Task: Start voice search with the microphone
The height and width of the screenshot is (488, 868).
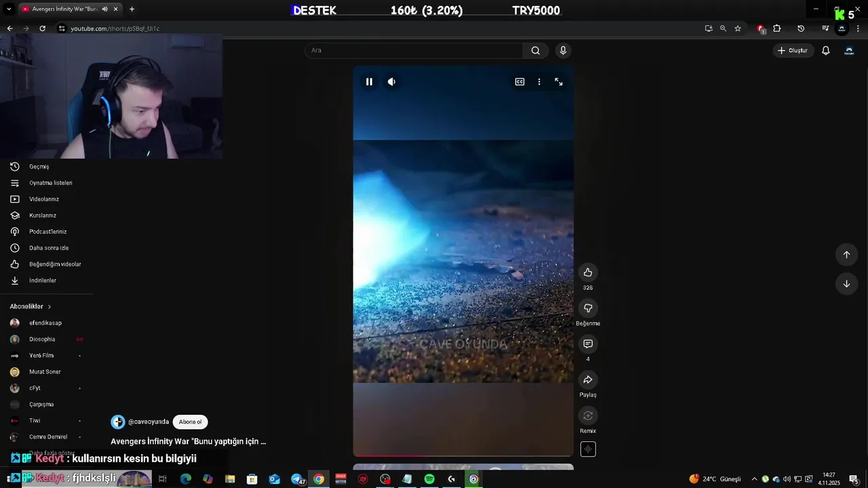Action: (563, 50)
